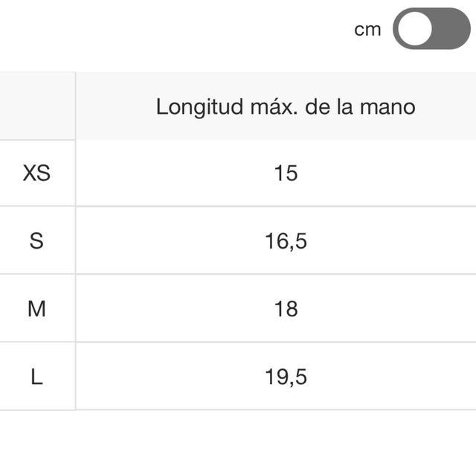
Task: Click the value 15 in the XS row
Action: (286, 173)
